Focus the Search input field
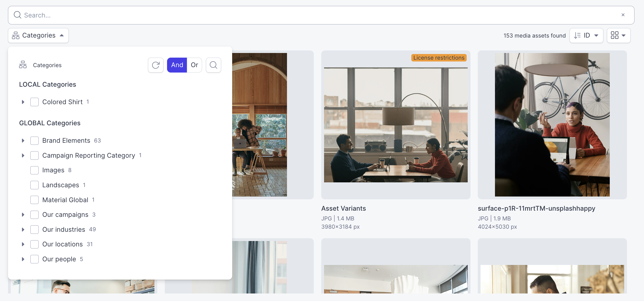Image resolution: width=644 pixels, height=303 pixels. pos(321,15)
